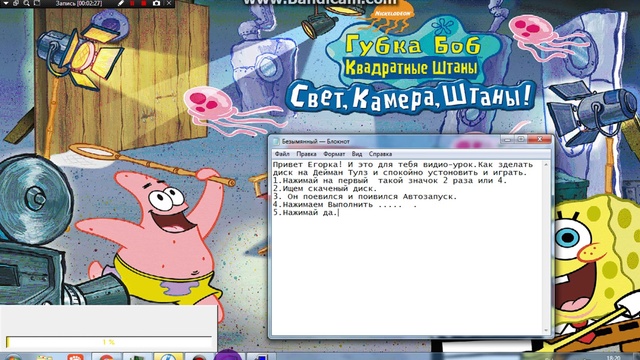
Task: Click the line '2.Ищем скаченый диск.'
Action: [325, 189]
